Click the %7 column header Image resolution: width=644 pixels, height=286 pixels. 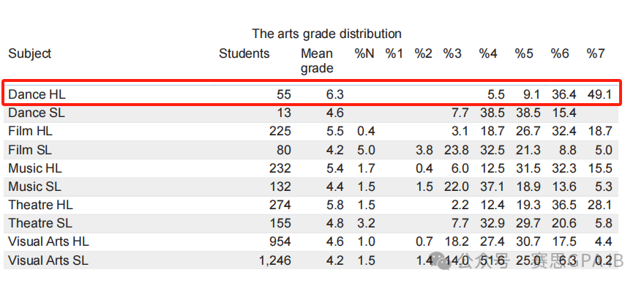(595, 53)
